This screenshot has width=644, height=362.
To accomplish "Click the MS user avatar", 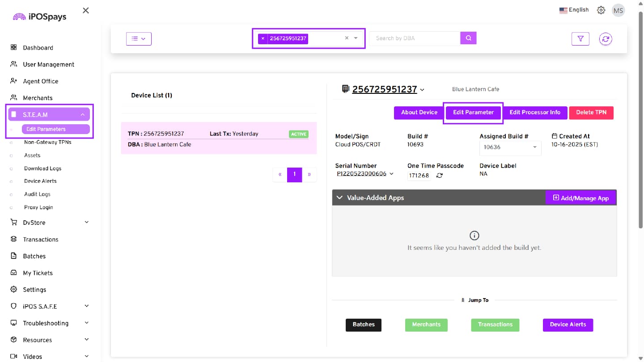I will [x=618, y=10].
